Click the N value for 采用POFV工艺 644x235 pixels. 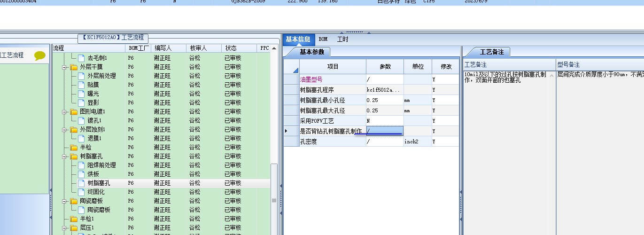click(x=385, y=121)
